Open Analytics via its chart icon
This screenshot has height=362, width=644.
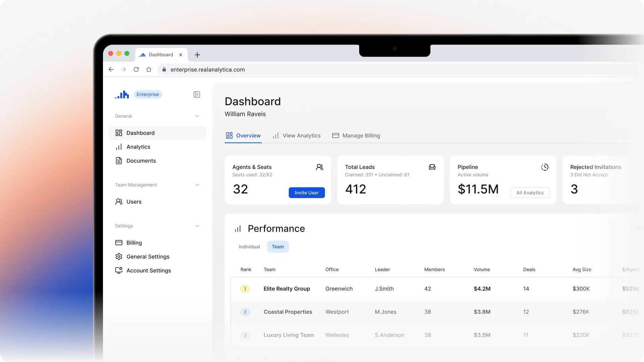[119, 147]
